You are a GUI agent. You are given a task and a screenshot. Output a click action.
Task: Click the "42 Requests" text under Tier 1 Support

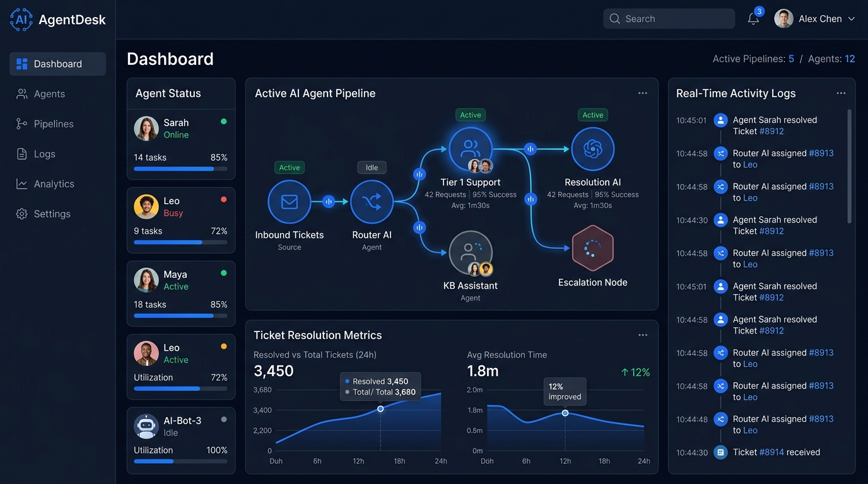click(x=445, y=195)
